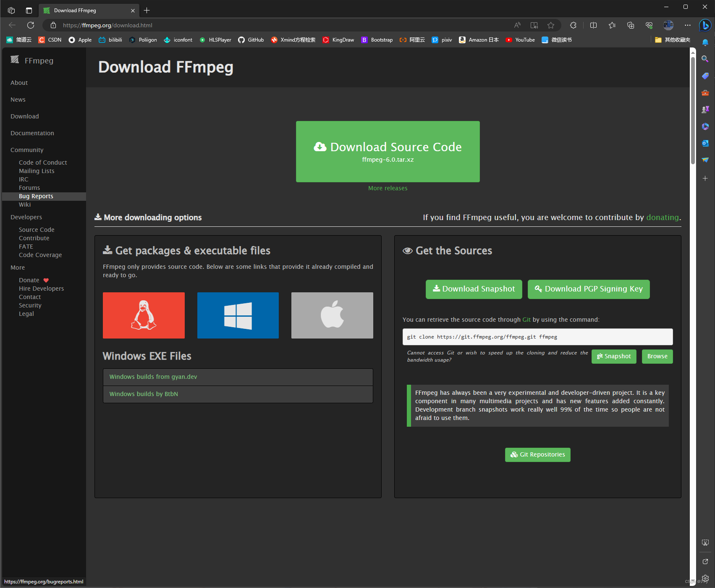Image resolution: width=715 pixels, height=588 pixels.
Task: Select the Apple macOS packages tile
Action: tap(332, 315)
